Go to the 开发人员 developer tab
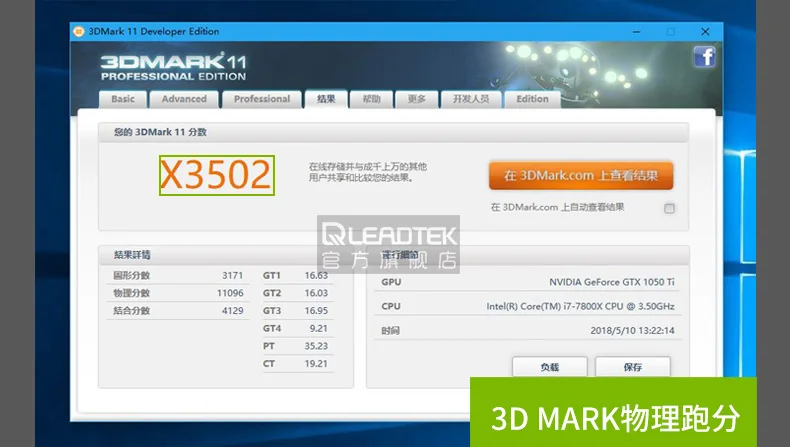Viewport: 790px width, 447px height. [471, 99]
